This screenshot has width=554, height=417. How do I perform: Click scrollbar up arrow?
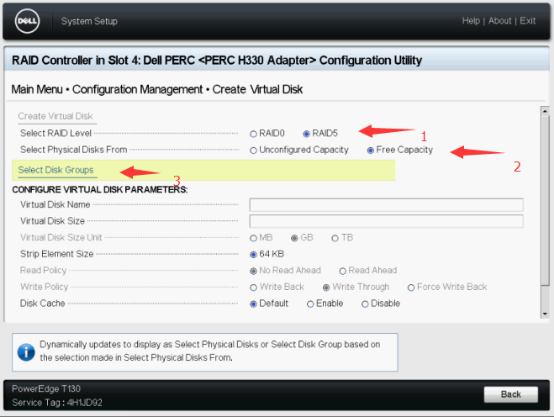tap(545, 111)
